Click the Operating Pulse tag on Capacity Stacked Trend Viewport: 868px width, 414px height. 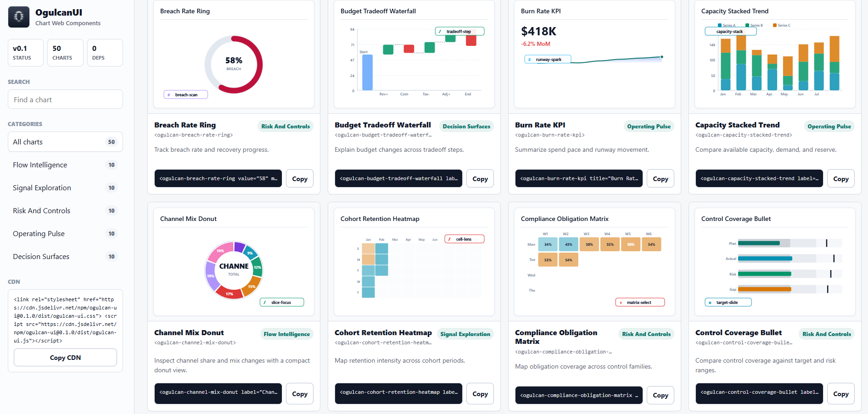pos(829,126)
